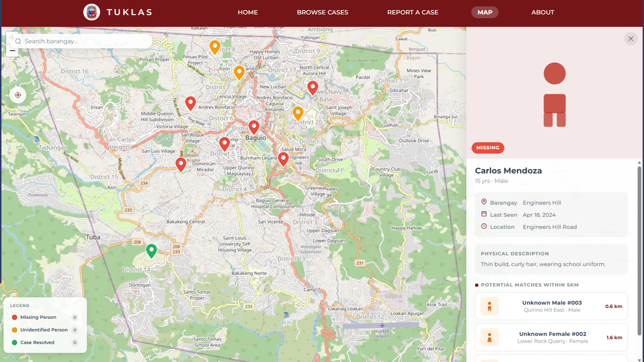Image resolution: width=644 pixels, height=362 pixels.
Task: Click the 'Thin build, curly hair' description text
Action: point(543,264)
